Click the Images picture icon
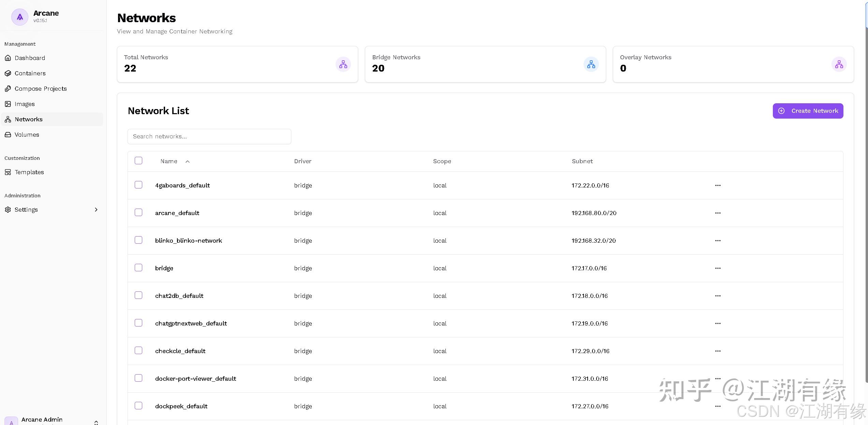Screen dimensions: 868x425 click(8, 104)
